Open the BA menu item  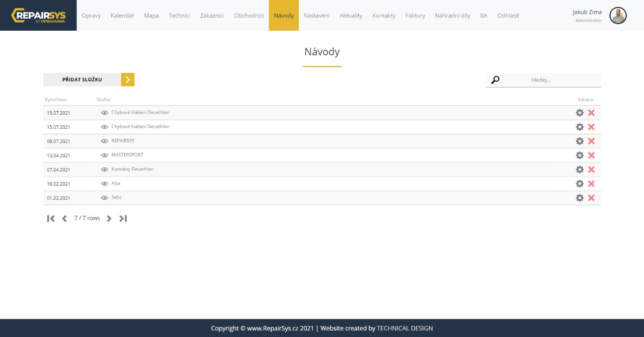point(484,16)
